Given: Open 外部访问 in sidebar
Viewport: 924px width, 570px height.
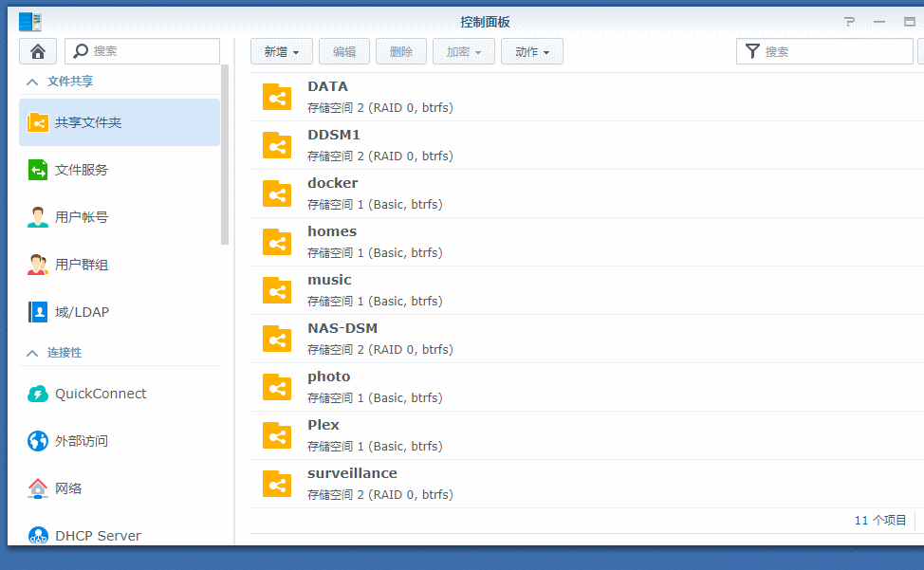Looking at the screenshot, I should [x=119, y=440].
